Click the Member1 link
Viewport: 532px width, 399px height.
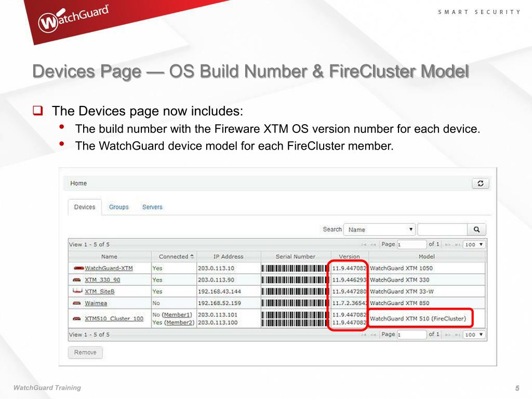[177, 315]
